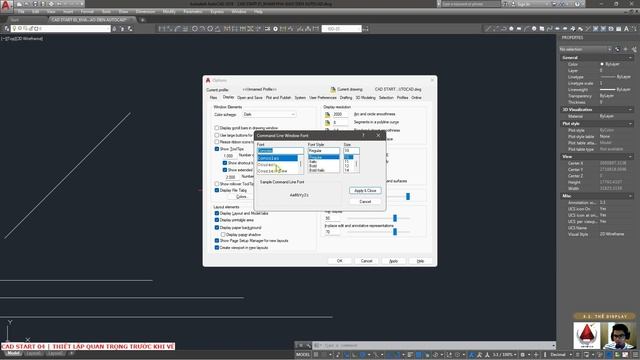Collapse the 3D Visualization section

click(630, 110)
